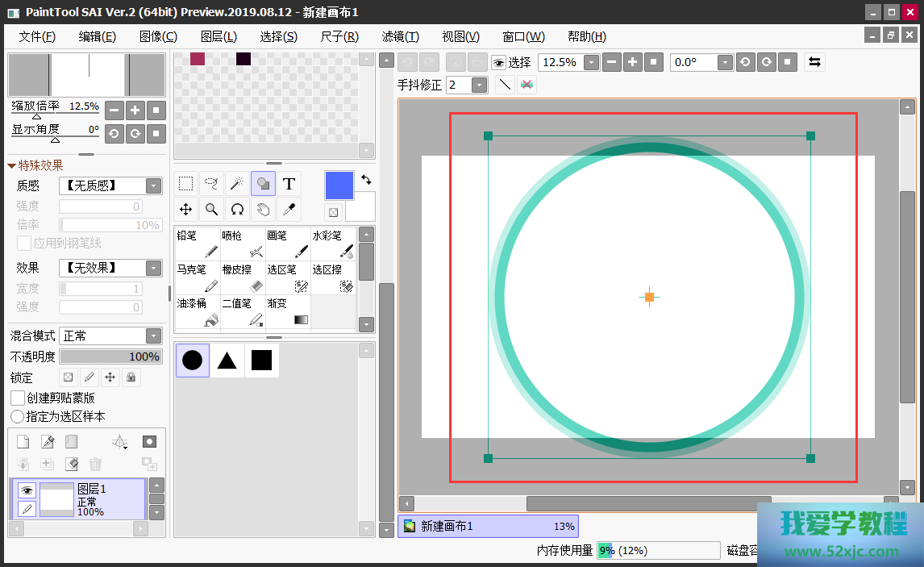Enable the 创建剪贴蒙版 checkbox
This screenshot has width=924, height=567.
click(x=18, y=398)
